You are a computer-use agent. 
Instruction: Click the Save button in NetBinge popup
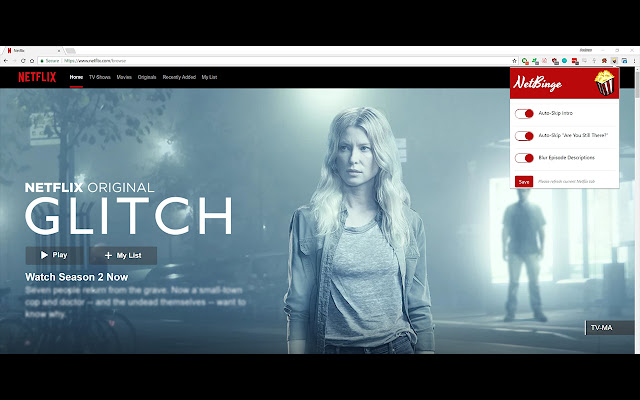point(524,182)
